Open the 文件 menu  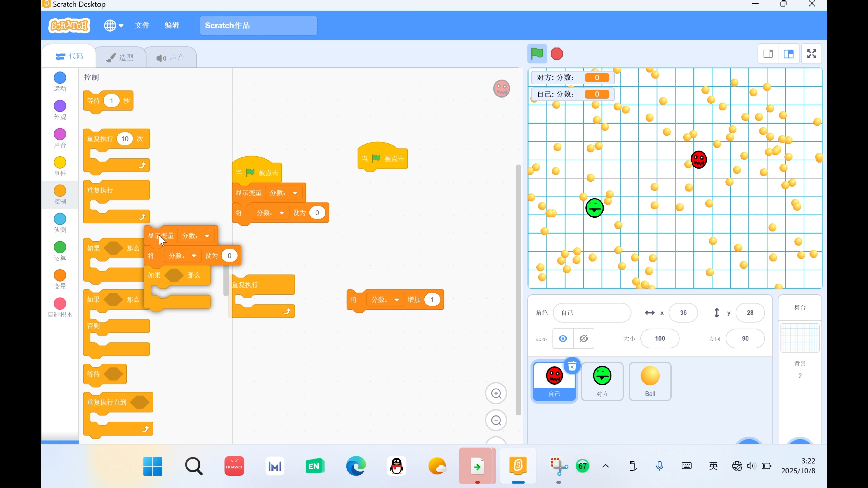(142, 25)
